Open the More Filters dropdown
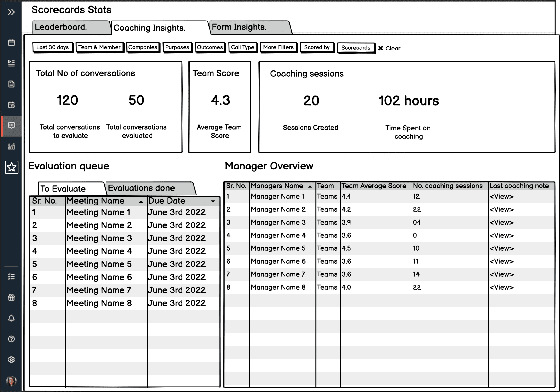 pyautogui.click(x=278, y=47)
